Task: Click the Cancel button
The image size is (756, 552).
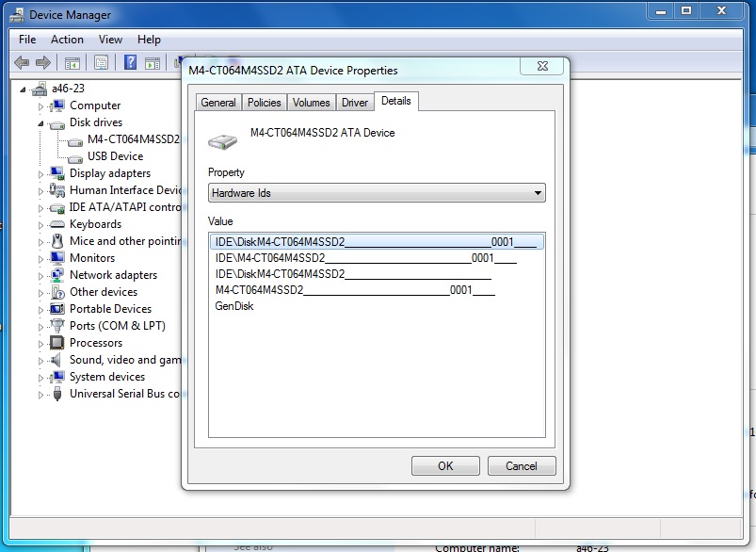Action: coord(522,465)
